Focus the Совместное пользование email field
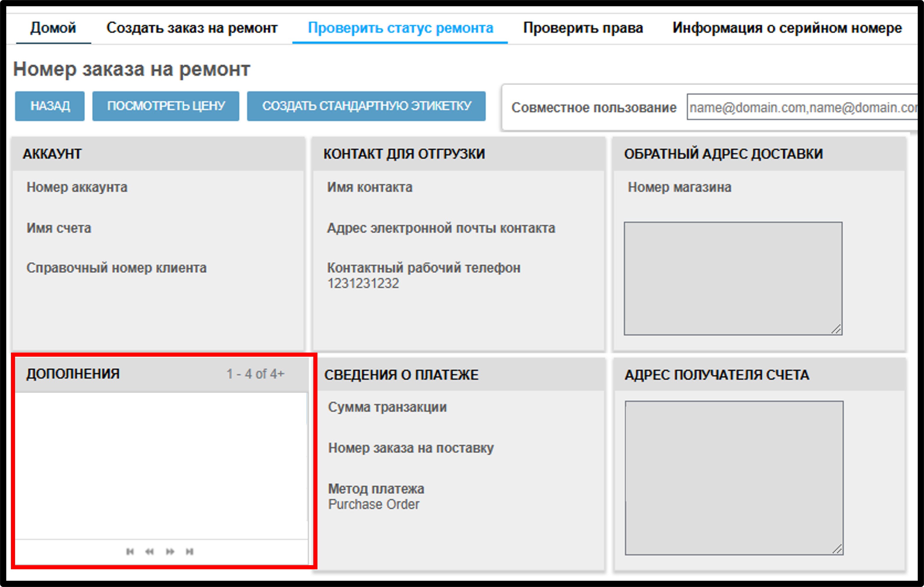Viewport: 924px width, 587px height. [x=802, y=107]
